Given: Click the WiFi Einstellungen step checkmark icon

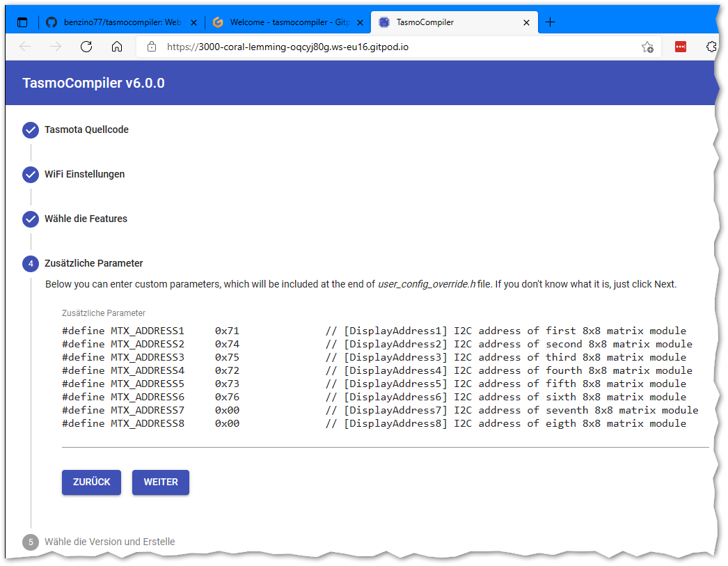Looking at the screenshot, I should 31,175.
